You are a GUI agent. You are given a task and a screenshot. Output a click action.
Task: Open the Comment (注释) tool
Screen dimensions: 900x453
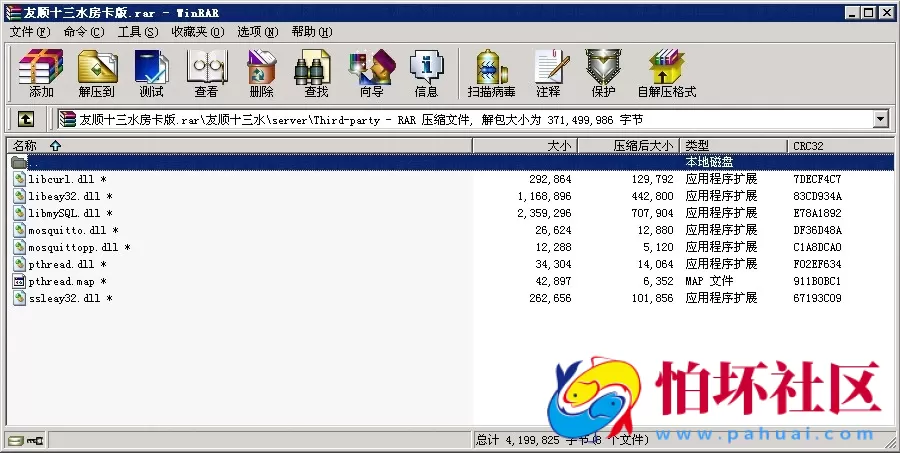coord(550,73)
